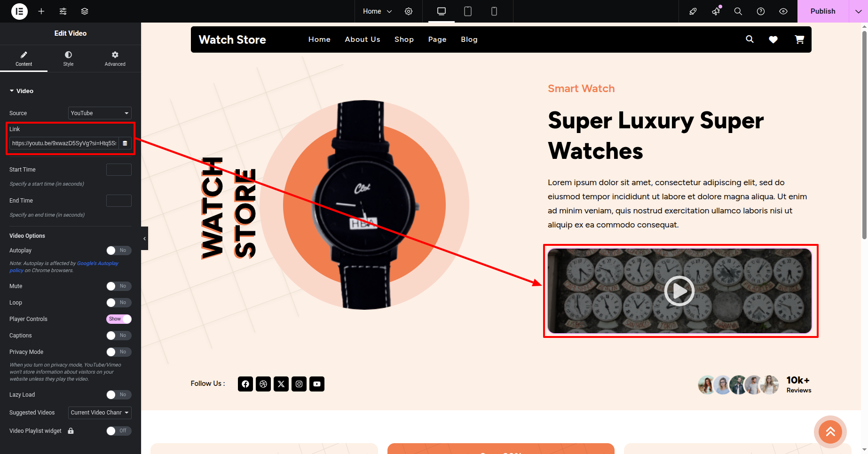
Task: Open Suggested Videos dropdown
Action: coord(100,413)
